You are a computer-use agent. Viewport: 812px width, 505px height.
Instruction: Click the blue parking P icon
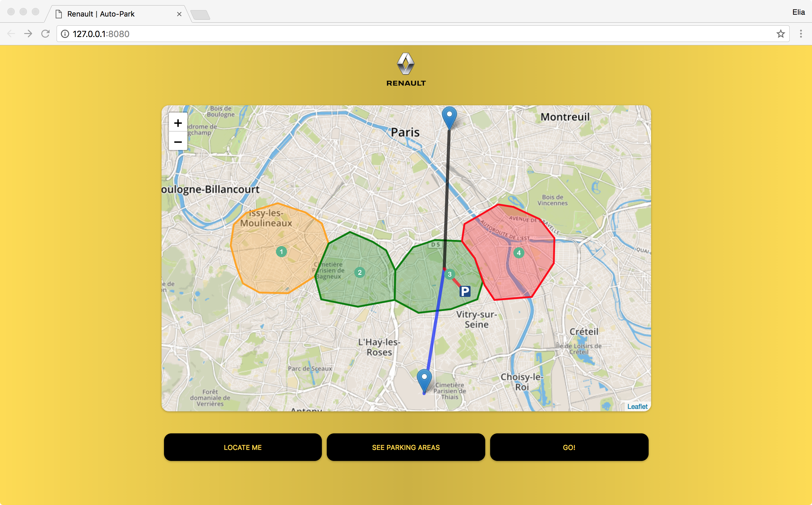coord(465,291)
